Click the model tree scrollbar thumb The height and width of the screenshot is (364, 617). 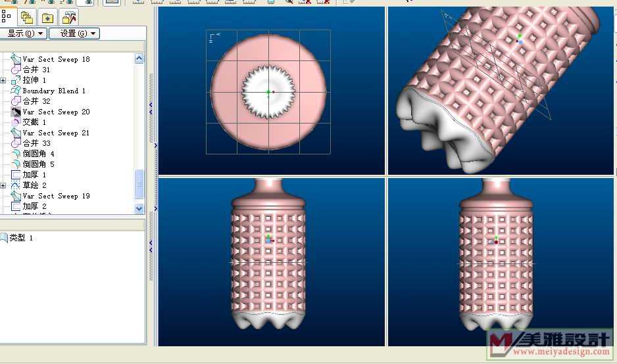tap(139, 185)
